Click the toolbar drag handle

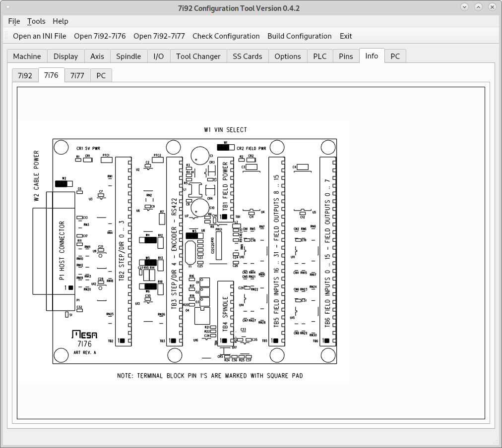point(6,36)
